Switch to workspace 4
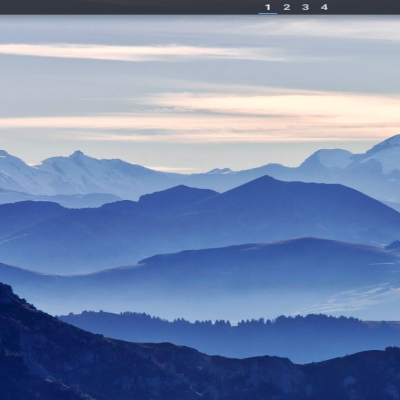The width and height of the screenshot is (400, 400). (324, 7)
